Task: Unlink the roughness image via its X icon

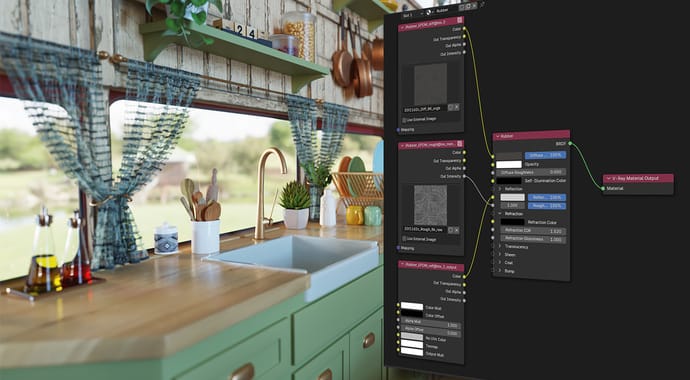Action: tap(456, 230)
